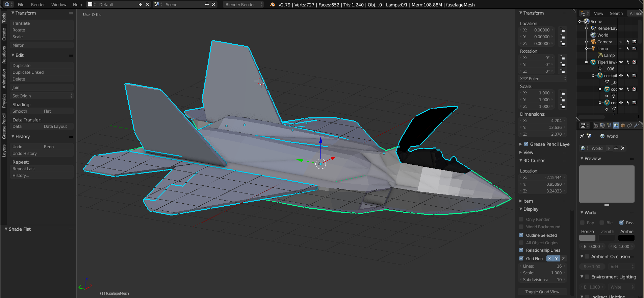Screen dimensions: 644x298
Task: Toggle the pin icon in properties context
Action: (x=582, y=136)
